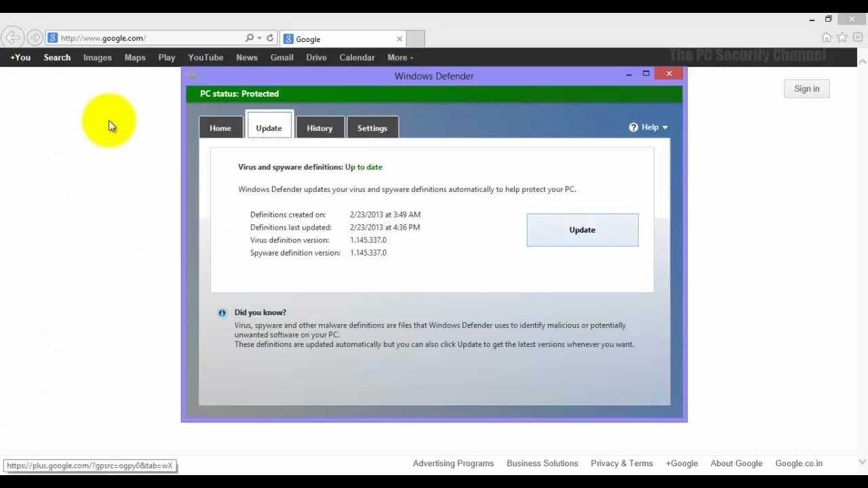
Task: Click the 'Up to date' status text
Action: coord(363,167)
